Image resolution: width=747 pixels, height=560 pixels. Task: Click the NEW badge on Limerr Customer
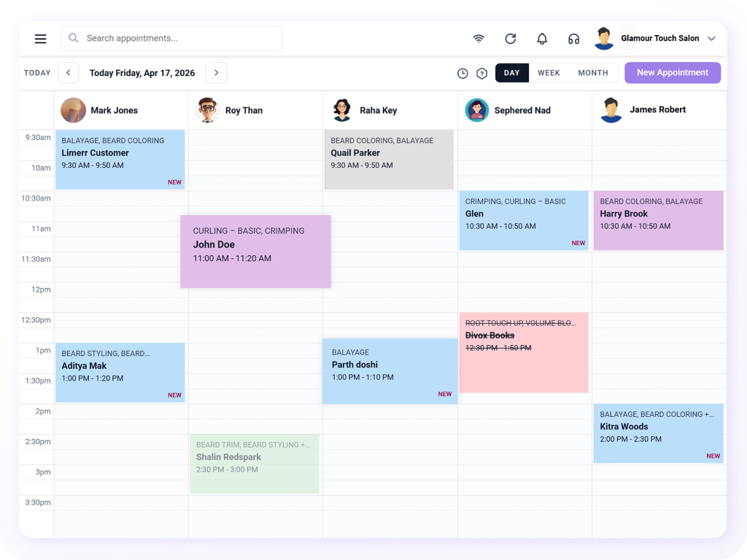point(174,182)
